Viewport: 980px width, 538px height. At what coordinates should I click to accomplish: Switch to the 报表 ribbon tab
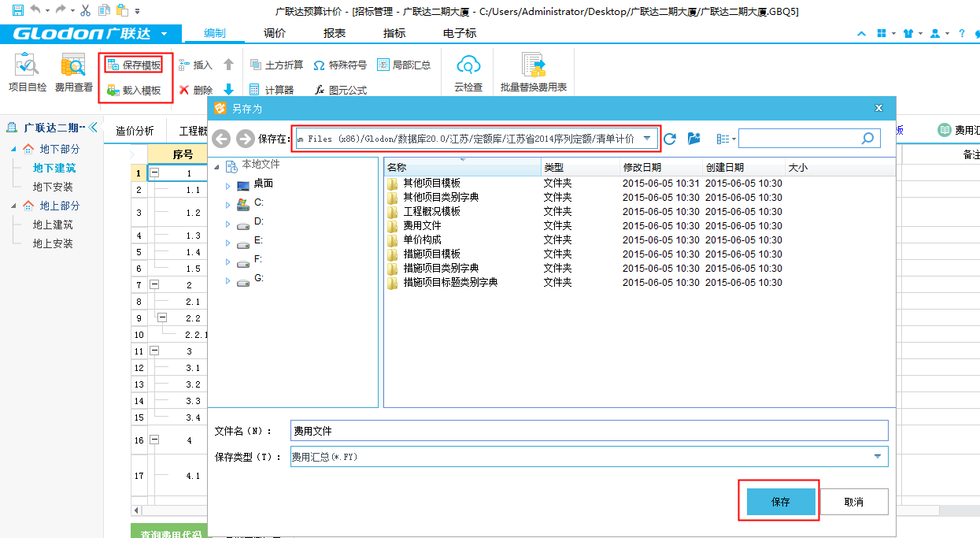coord(335,33)
